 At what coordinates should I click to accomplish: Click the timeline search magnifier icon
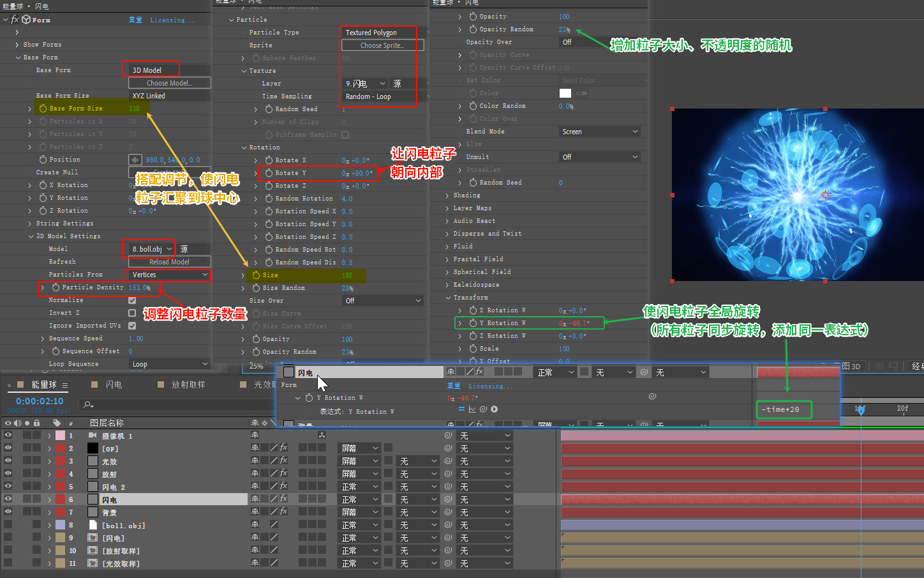[87, 404]
